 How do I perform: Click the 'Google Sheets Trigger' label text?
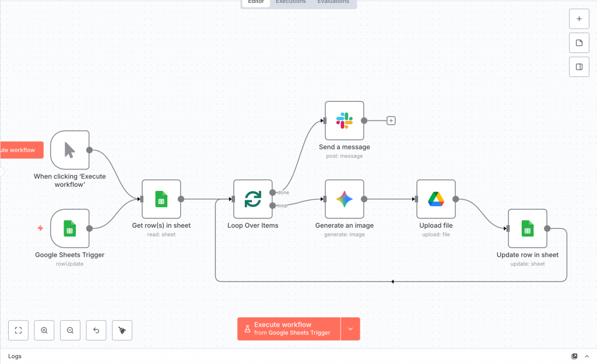point(70,255)
